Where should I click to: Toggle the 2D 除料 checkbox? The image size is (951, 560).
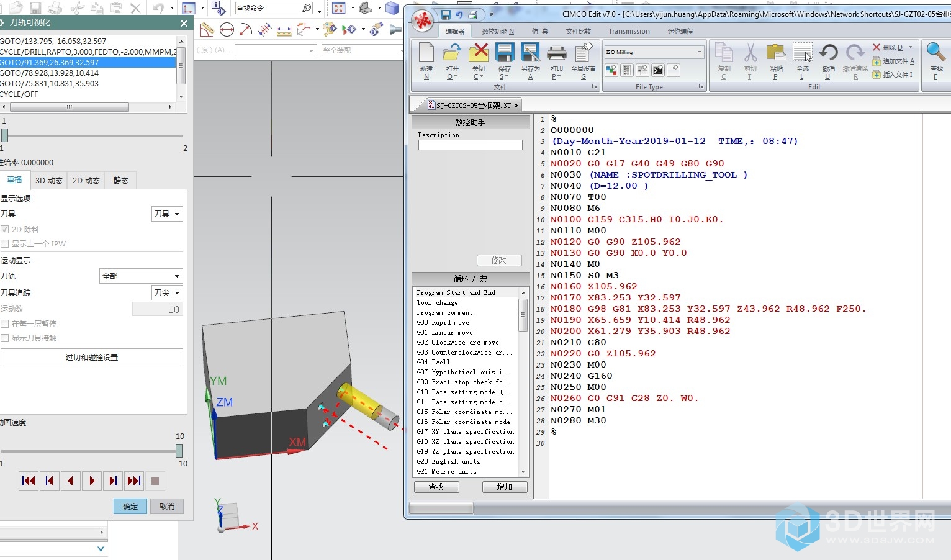coord(5,230)
